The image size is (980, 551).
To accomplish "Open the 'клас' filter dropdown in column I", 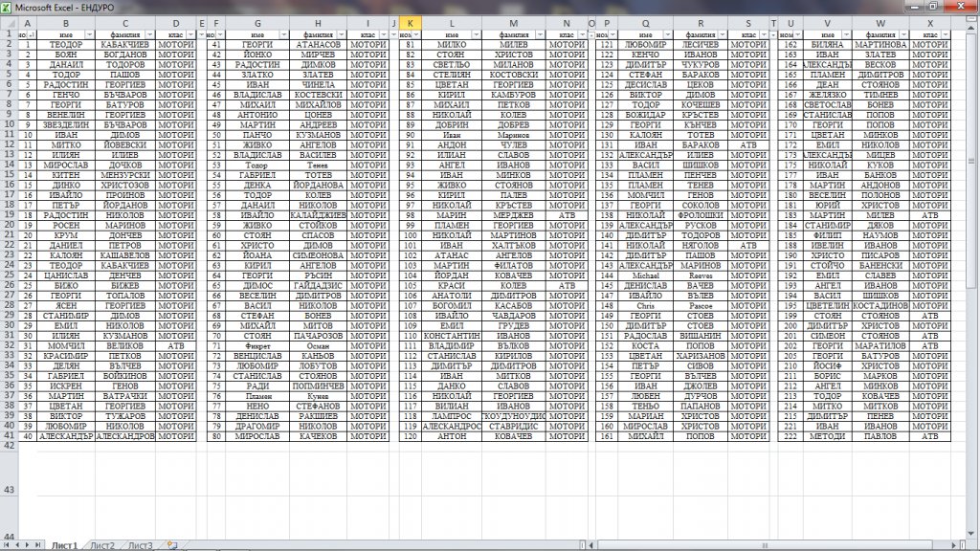I will 384,35.
